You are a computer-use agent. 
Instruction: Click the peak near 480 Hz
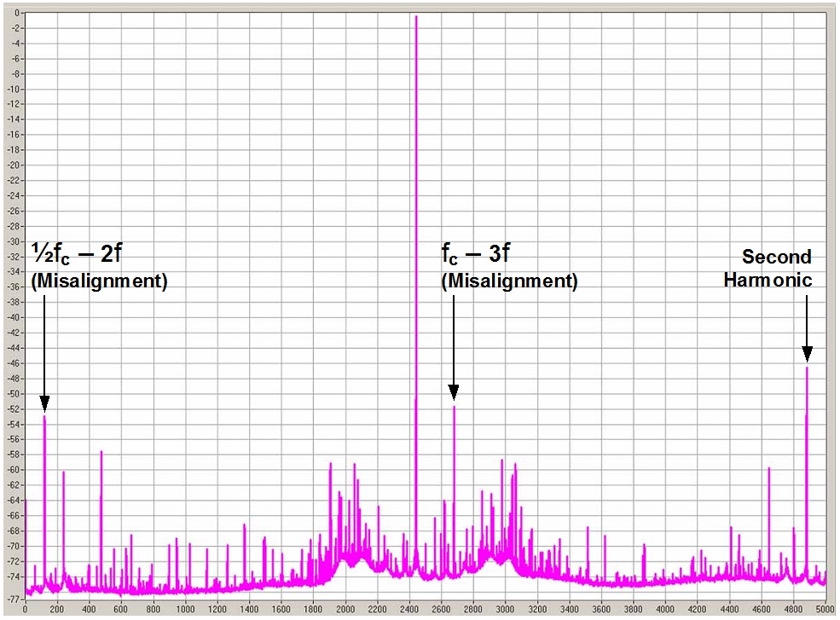(101, 453)
